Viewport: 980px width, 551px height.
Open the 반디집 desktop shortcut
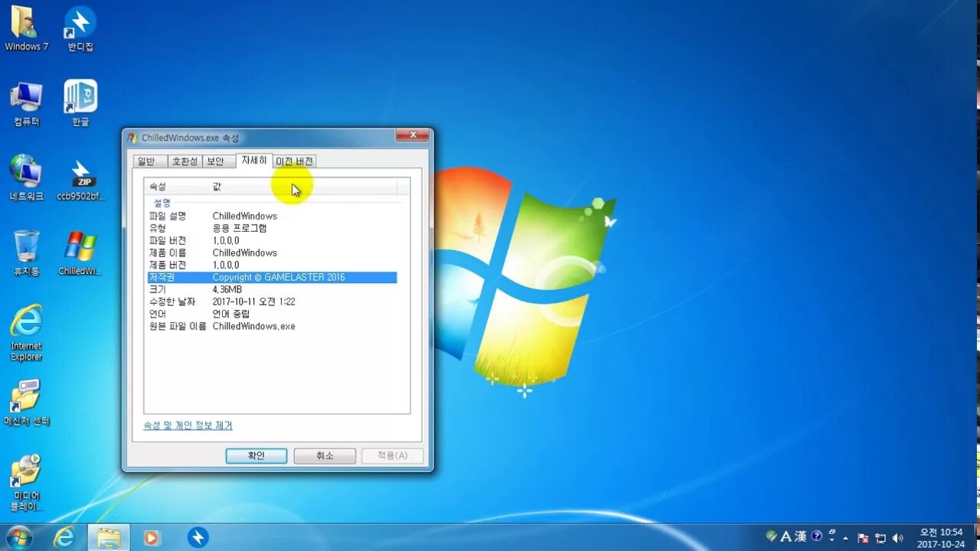(80, 29)
